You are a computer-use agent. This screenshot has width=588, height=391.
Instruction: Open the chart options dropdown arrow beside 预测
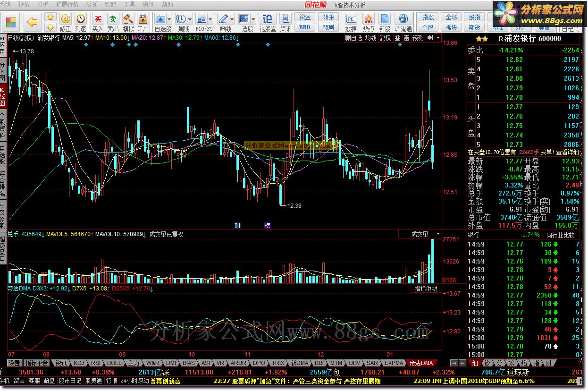click(438, 38)
